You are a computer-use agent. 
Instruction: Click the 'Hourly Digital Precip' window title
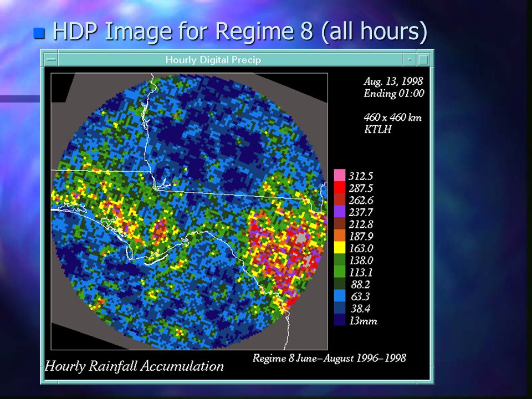click(x=213, y=60)
